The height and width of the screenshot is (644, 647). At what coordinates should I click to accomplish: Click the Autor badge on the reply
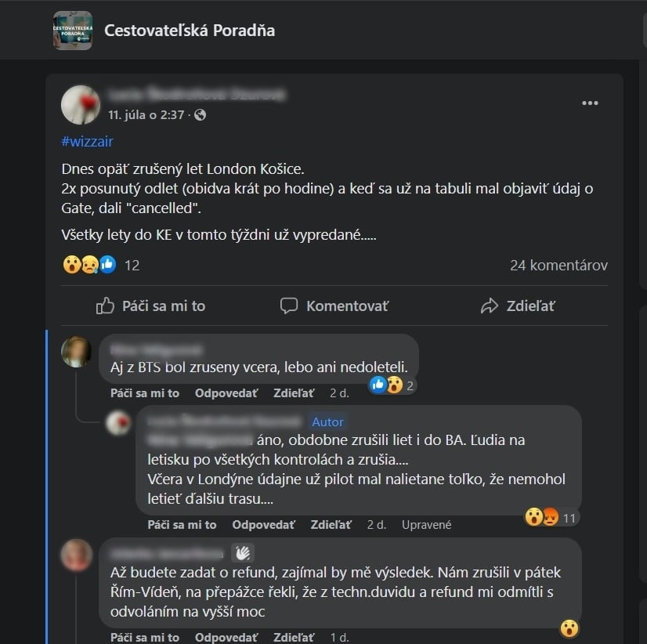(x=327, y=421)
